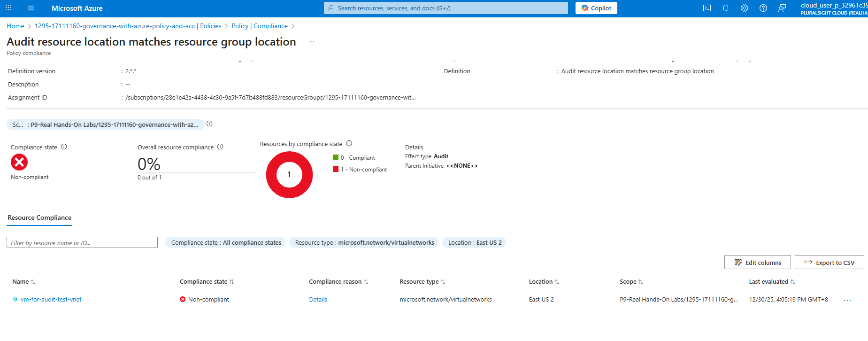Click the scope filter pill
The image size is (868, 341).
105,124
